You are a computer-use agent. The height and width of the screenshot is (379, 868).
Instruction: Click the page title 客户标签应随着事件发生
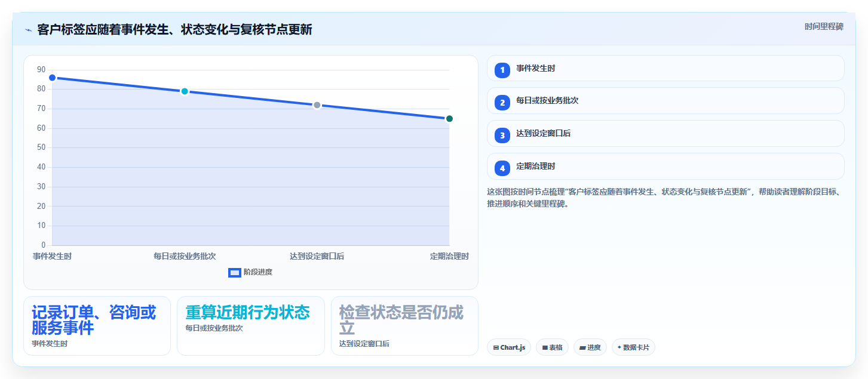click(174, 30)
